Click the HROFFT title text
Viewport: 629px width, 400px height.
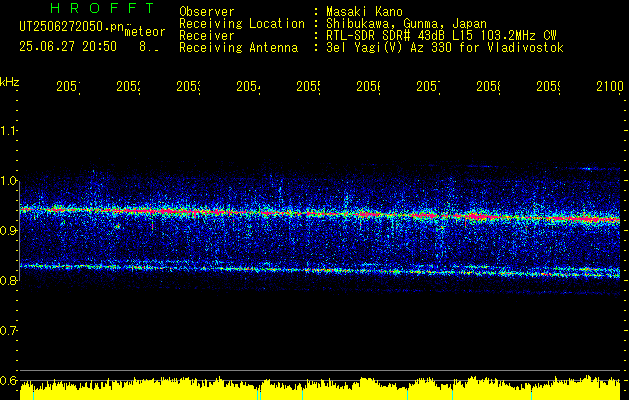102,8
